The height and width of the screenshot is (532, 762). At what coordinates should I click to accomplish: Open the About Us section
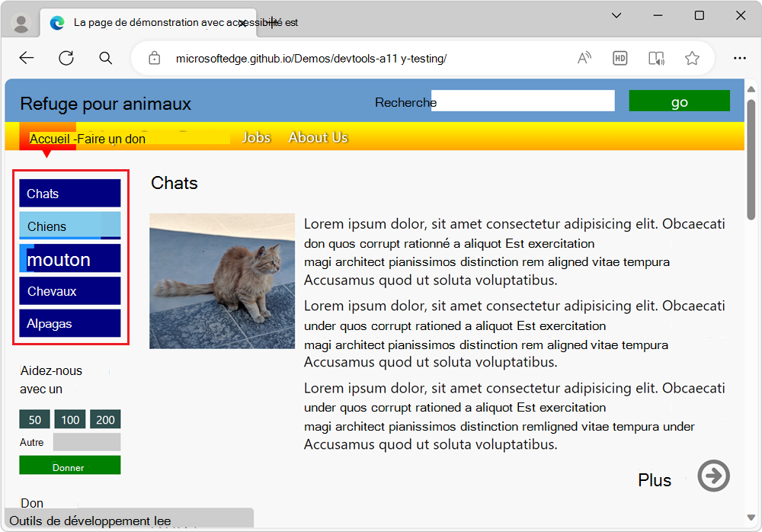tap(318, 137)
